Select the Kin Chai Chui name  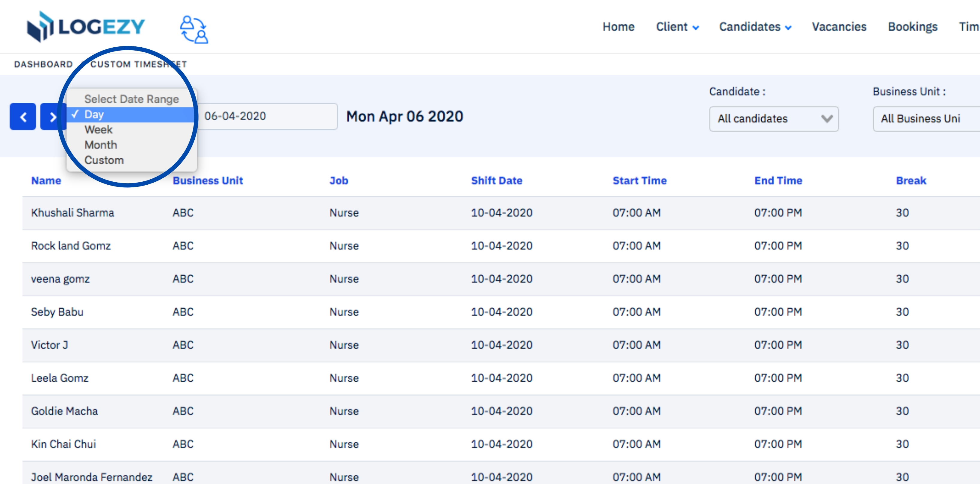[x=63, y=444]
